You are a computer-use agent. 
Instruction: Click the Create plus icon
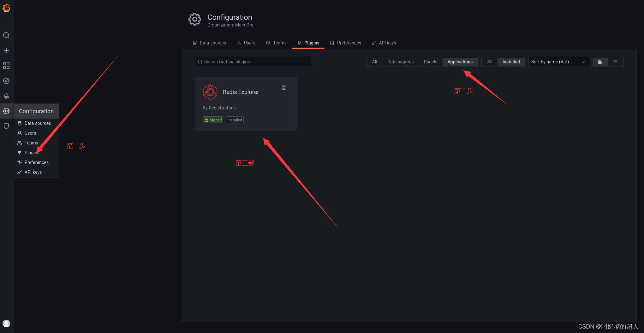[x=6, y=50]
